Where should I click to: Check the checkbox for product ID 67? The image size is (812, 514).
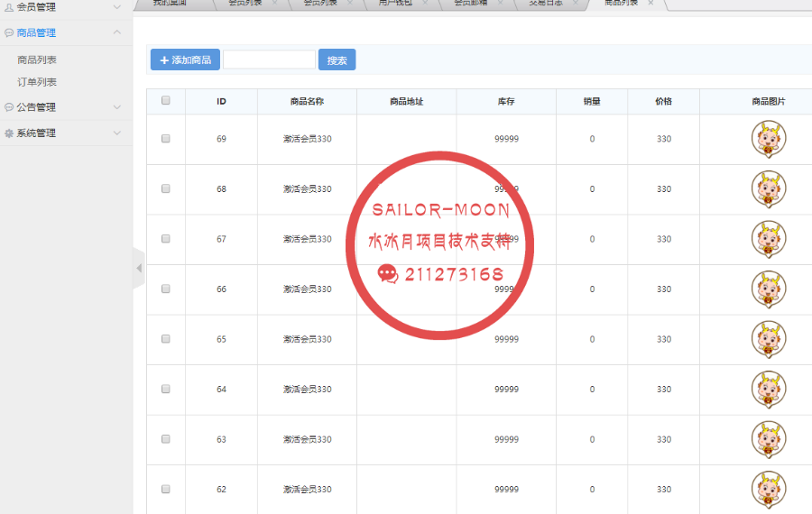[166, 239]
